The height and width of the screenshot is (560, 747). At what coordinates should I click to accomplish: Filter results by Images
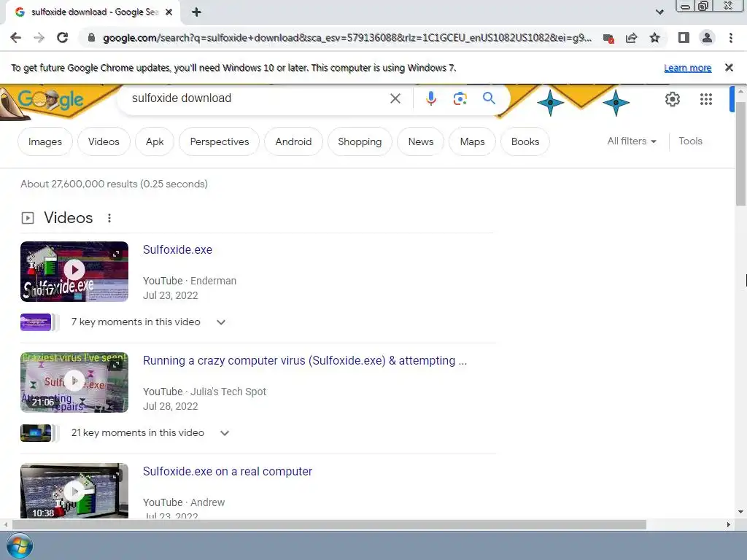click(44, 141)
